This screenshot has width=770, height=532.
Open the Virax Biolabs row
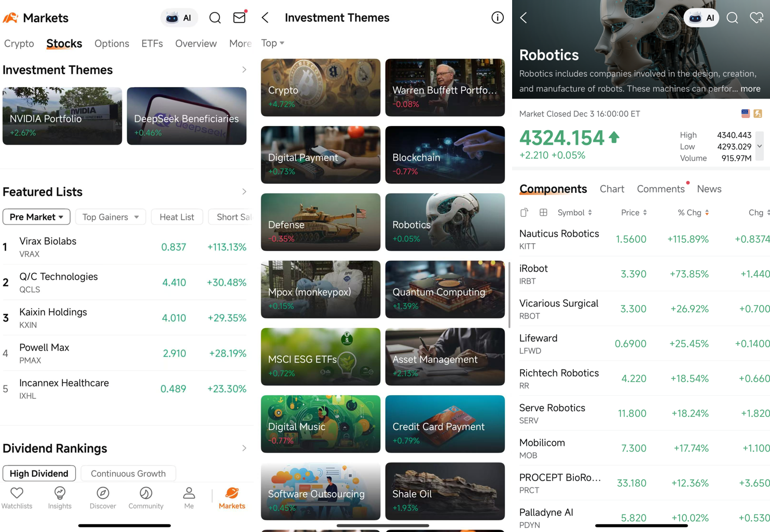[x=126, y=247]
